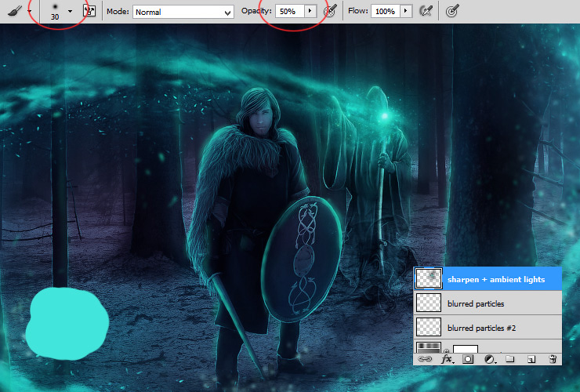Click thumbnail of 'sharpen + ambient lights' layer
The height and width of the screenshot is (392, 580).
click(429, 278)
